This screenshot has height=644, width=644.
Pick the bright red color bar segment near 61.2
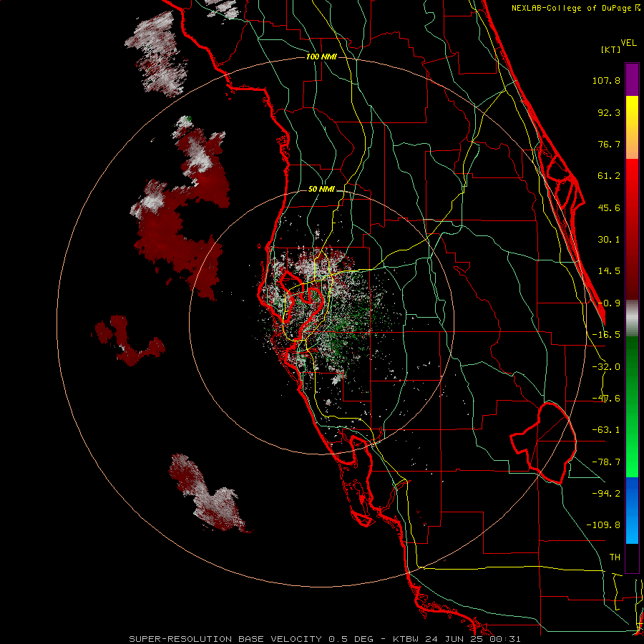632,176
